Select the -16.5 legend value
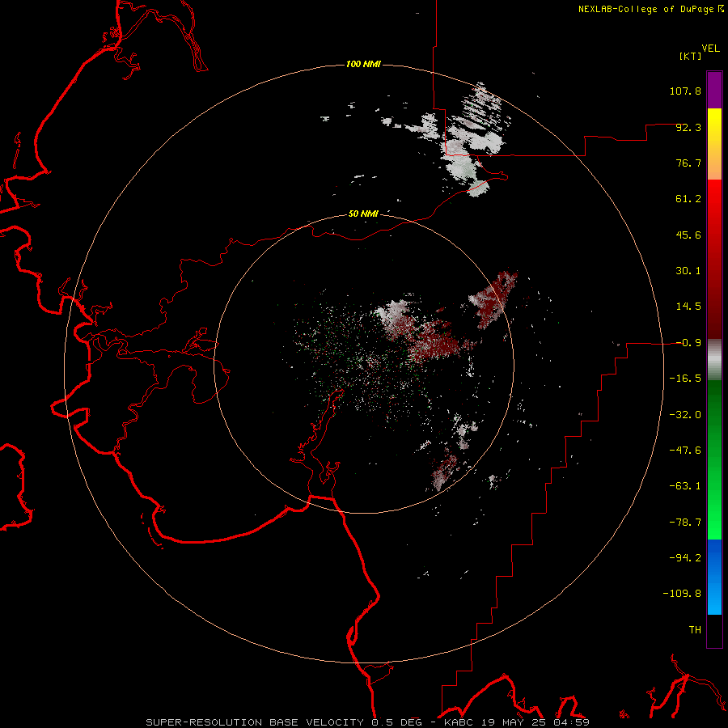 point(685,379)
